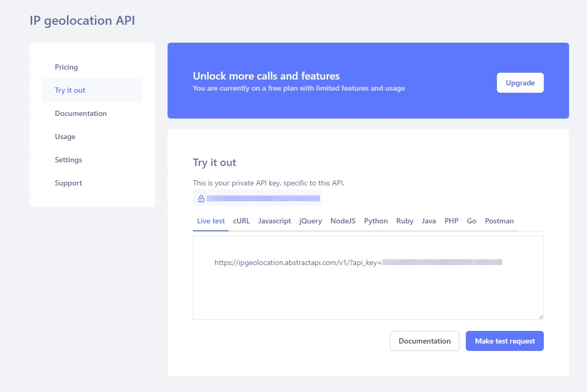
Task: Switch to the PHP tab
Action: pyautogui.click(x=451, y=221)
